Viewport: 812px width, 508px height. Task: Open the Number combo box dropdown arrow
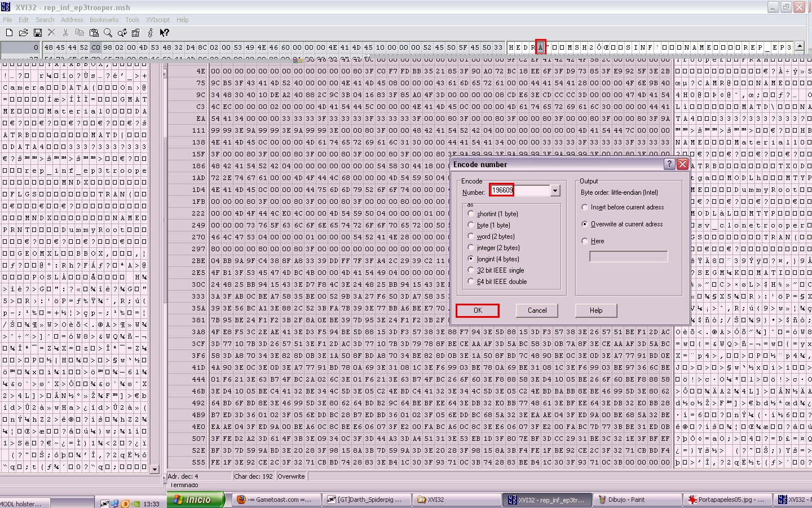(x=555, y=191)
